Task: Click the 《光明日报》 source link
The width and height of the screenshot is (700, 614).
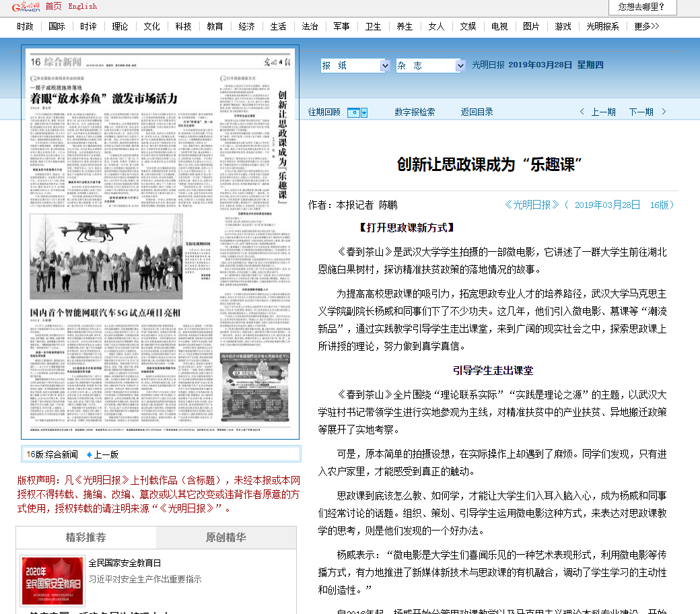Action: tap(532, 205)
